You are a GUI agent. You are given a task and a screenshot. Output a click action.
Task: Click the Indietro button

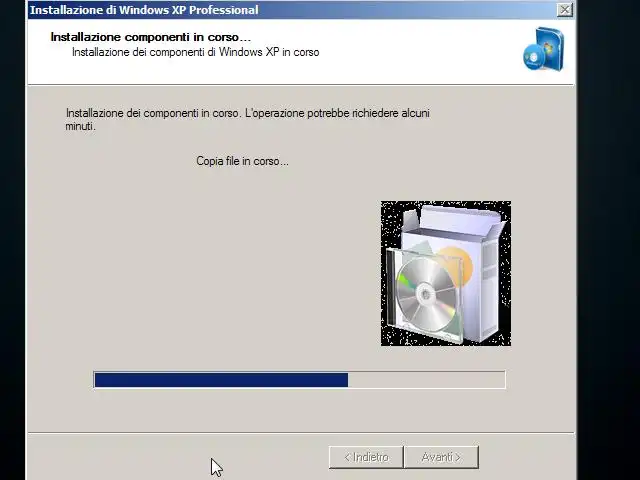[366, 457]
